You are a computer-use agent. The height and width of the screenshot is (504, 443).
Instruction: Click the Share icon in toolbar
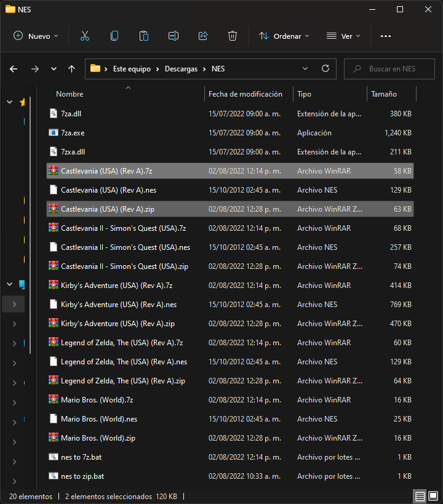click(203, 36)
